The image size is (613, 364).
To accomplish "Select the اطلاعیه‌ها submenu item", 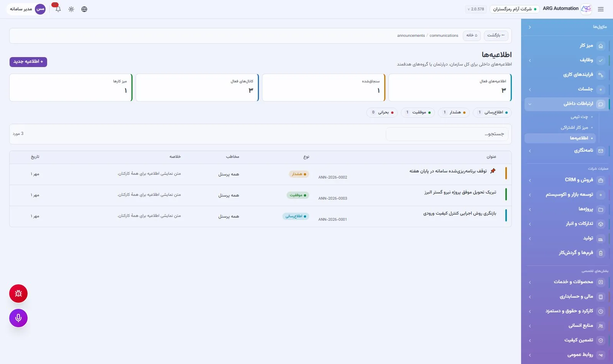I will pyautogui.click(x=560, y=138).
